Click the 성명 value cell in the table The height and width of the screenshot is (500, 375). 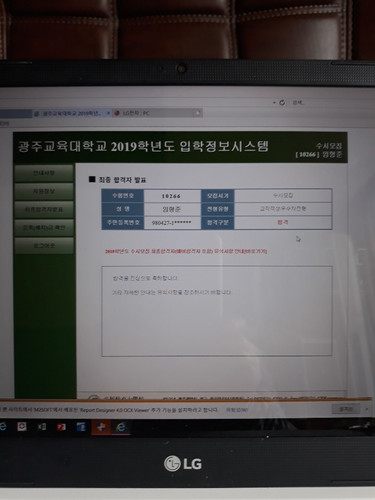pos(172,209)
